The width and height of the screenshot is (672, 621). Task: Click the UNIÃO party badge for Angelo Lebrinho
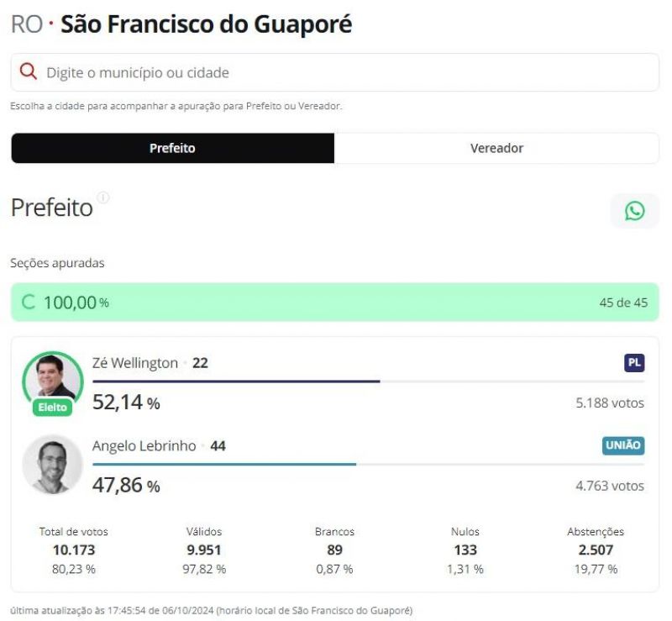625,445
